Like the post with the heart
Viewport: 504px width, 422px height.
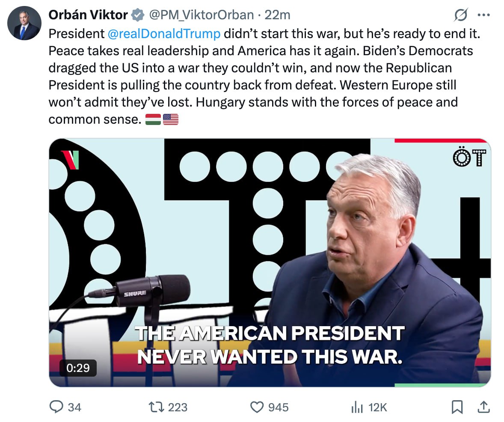click(256, 407)
